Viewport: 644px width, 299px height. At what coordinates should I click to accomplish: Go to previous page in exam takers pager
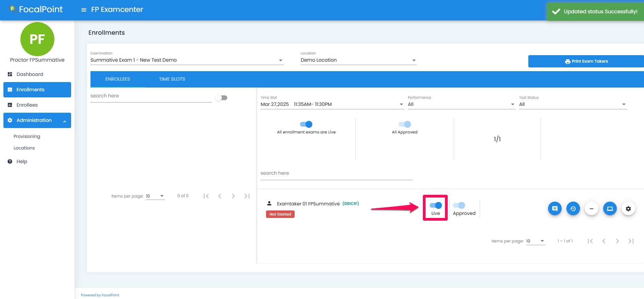pyautogui.click(x=604, y=241)
